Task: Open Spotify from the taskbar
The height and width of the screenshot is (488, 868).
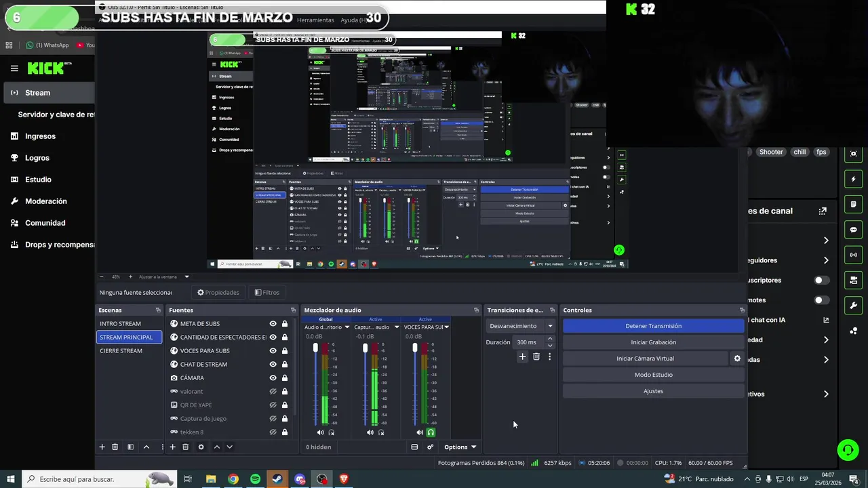Action: (x=255, y=479)
